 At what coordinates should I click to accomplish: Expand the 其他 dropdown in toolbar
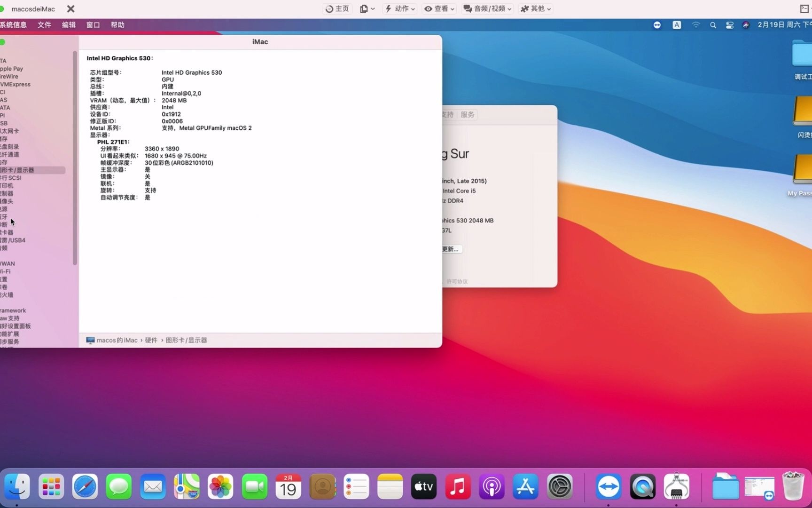point(536,8)
